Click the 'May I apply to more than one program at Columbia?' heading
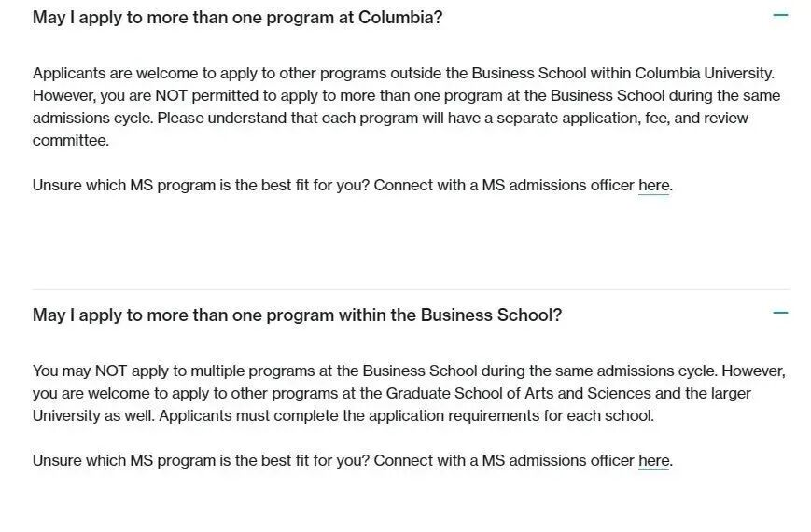 237,18
